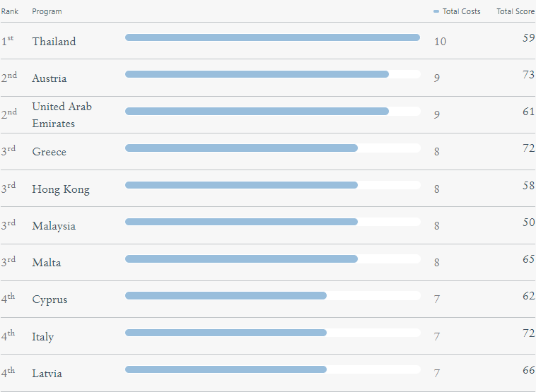Image resolution: width=536 pixels, height=392 pixels.
Task: Click Thailand's full total costs bar
Action: [272, 37]
